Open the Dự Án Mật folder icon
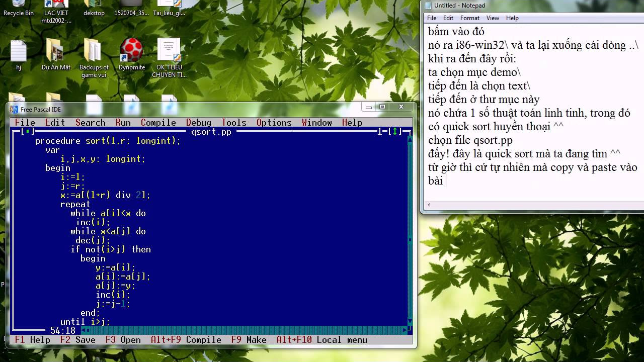 [56, 55]
